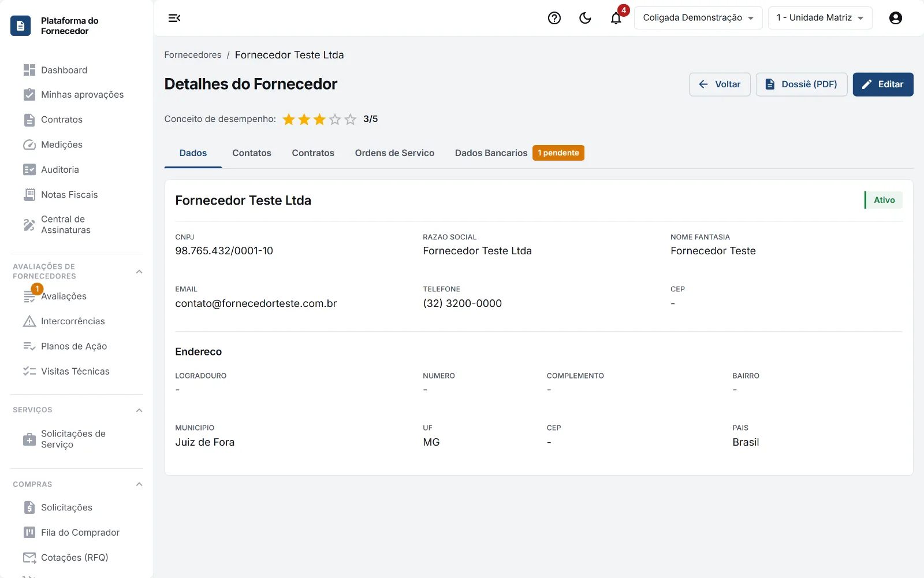The height and width of the screenshot is (578, 924).
Task: Click the Notas Fiscais receipt icon
Action: click(29, 195)
